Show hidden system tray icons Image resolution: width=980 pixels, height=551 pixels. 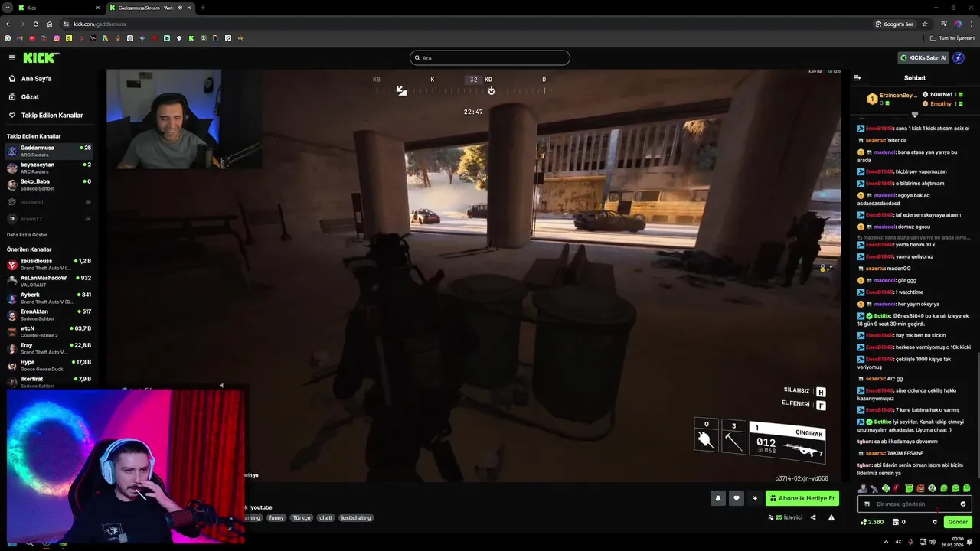pos(886,542)
